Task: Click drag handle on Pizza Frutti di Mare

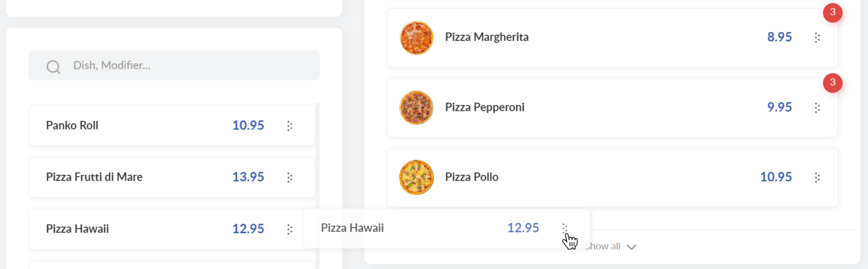Action: coord(290,178)
